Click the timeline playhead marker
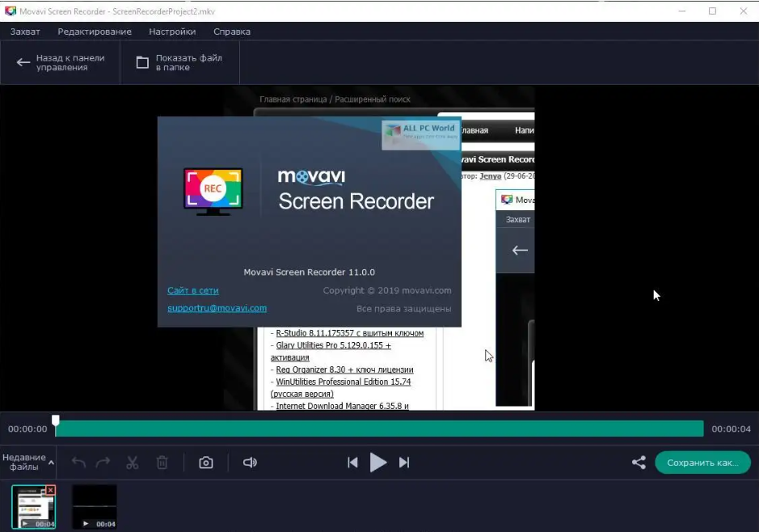Viewport: 759px width, 532px height. point(56,420)
